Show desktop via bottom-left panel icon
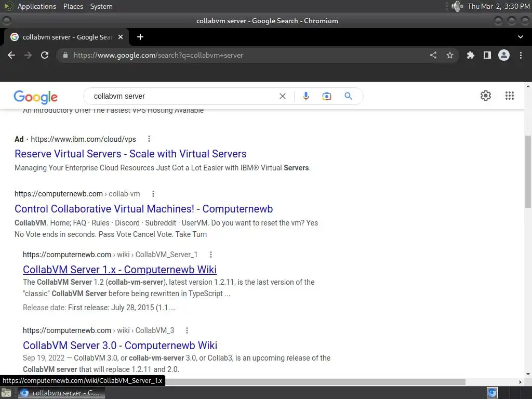The image size is (532, 399). coord(6,393)
